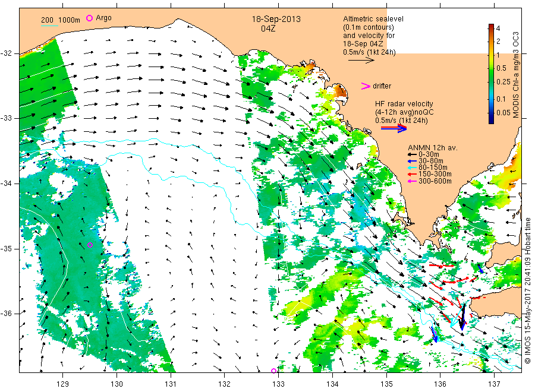Viewport: 535px width, 392px height.
Task: Click the time label 04Z
Action: [x=268, y=29]
